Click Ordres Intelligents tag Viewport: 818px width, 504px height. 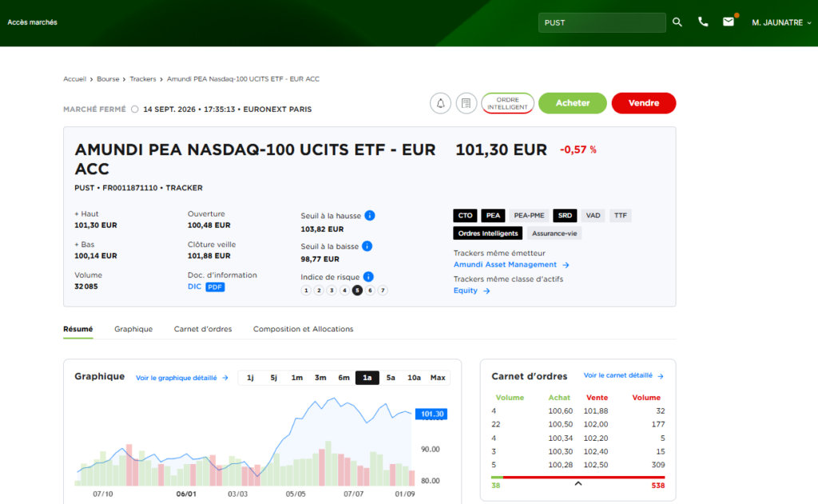(488, 233)
